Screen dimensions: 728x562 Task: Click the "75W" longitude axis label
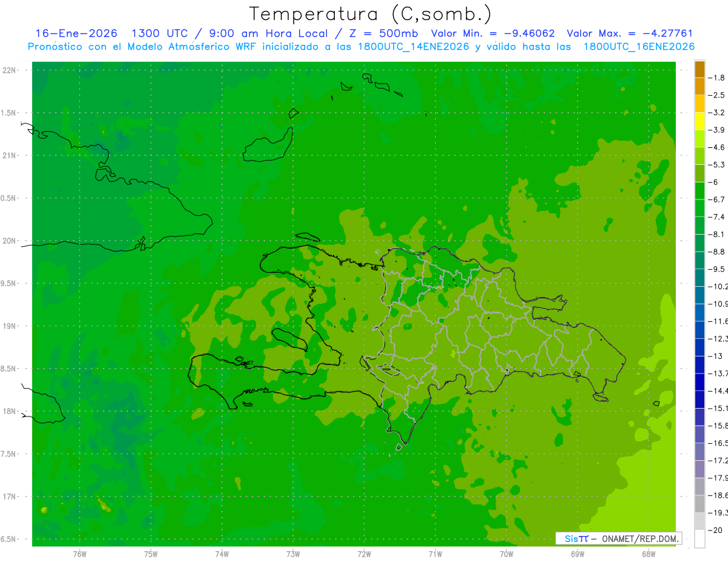point(150,554)
